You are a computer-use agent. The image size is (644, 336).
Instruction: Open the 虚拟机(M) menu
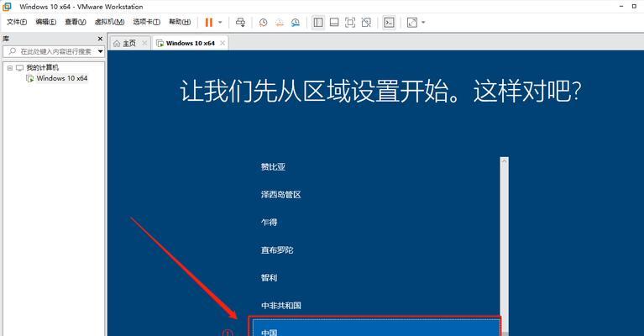coord(110,22)
